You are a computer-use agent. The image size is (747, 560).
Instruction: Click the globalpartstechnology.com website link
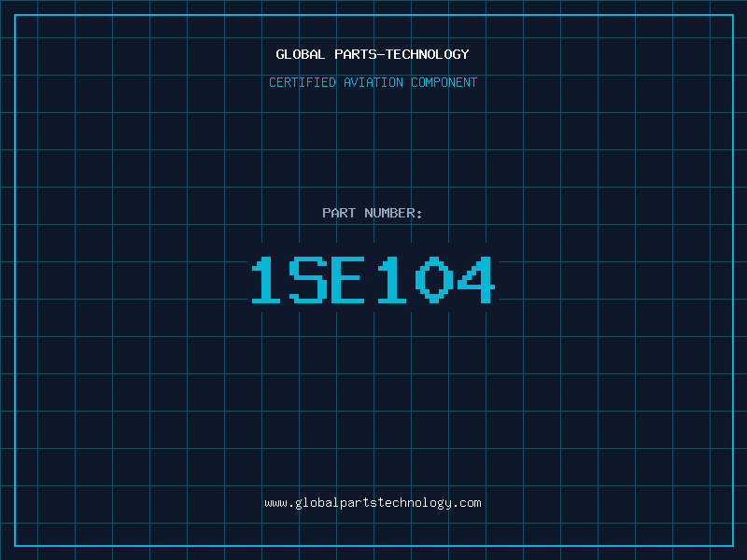(x=373, y=503)
